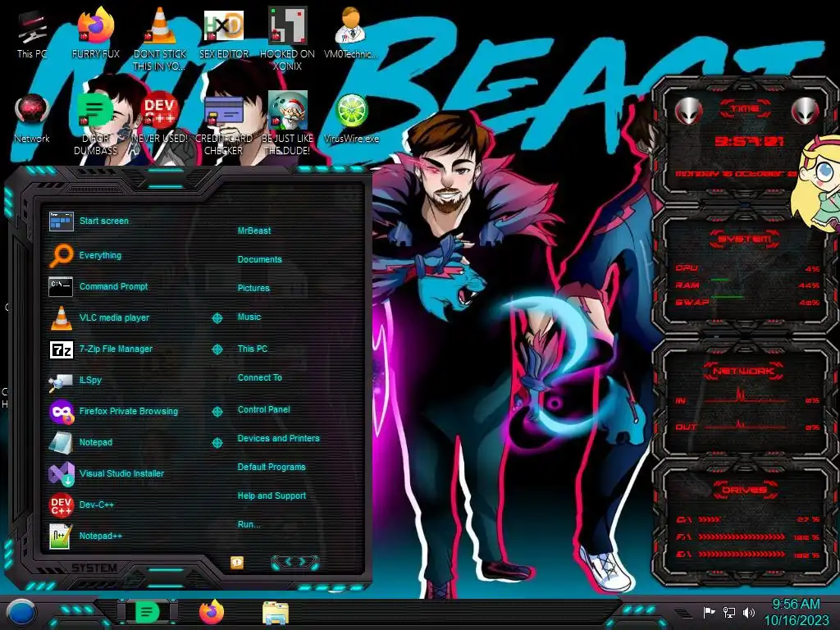Open Pictures from start menu

tap(253, 288)
